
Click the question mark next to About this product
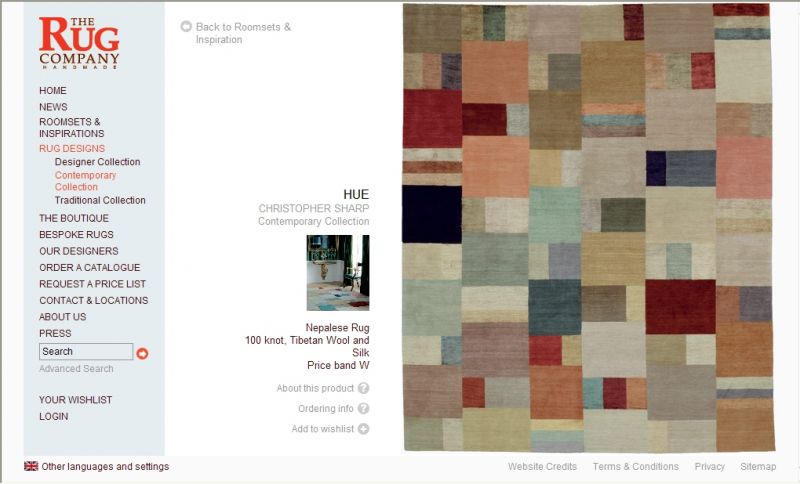(x=363, y=388)
